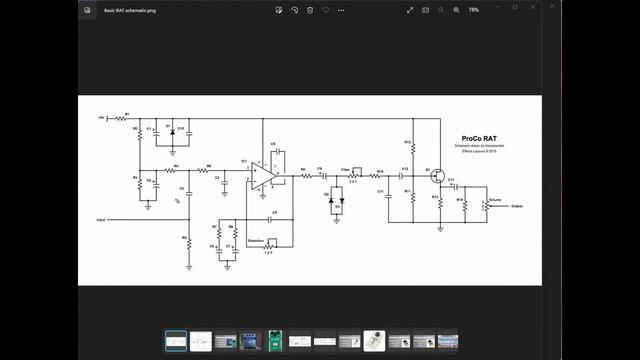Viewport: 640px width, 360px height.
Task: Click the ProCo RAT title in the schematic
Action: [479, 139]
